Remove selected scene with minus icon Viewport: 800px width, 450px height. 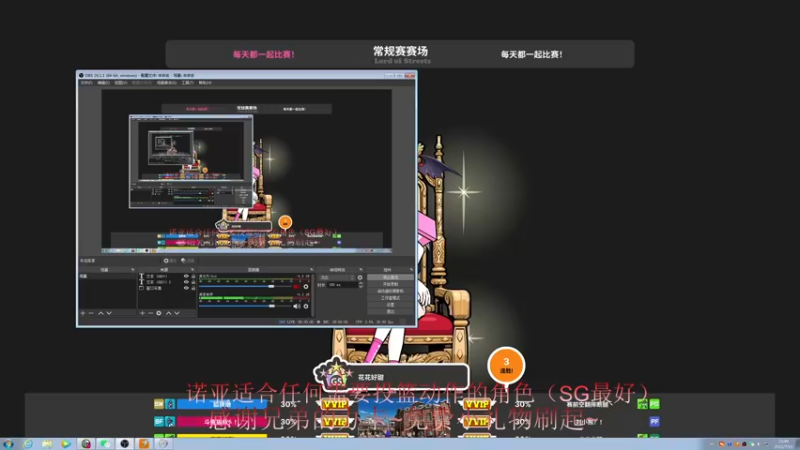(x=91, y=313)
